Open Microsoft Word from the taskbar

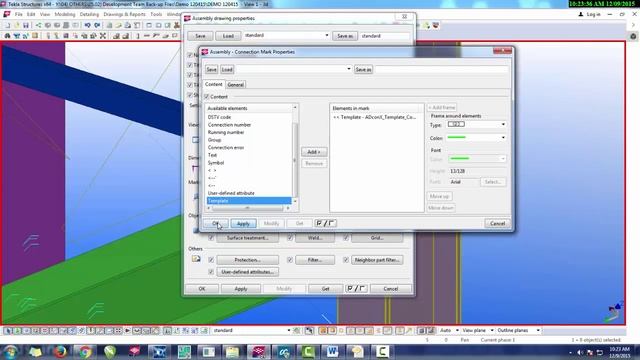[x=332, y=352]
